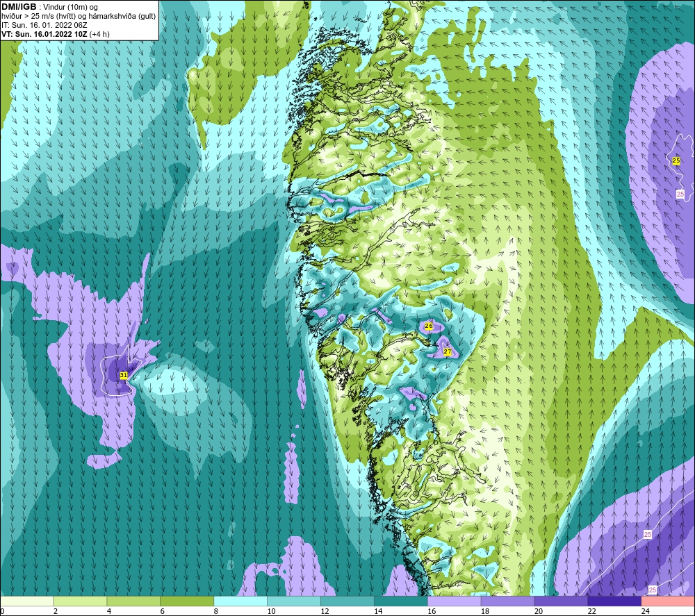Click the scale label 10
This screenshot has width=695, height=616.
(271, 611)
